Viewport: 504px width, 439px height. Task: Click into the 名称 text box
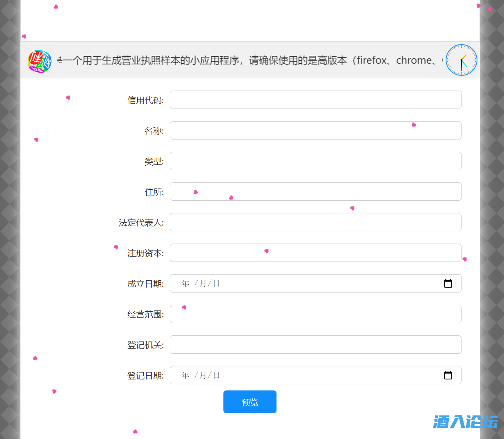pyautogui.click(x=315, y=131)
